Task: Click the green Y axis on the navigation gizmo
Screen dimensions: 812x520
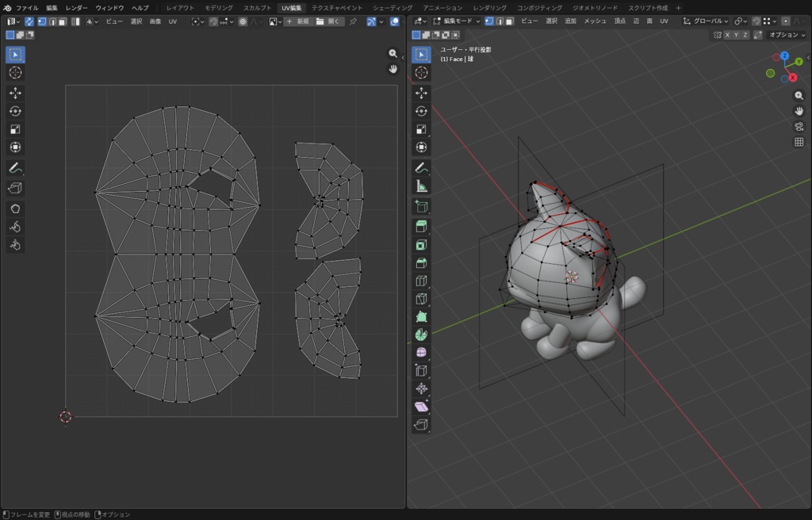Action: [799, 61]
